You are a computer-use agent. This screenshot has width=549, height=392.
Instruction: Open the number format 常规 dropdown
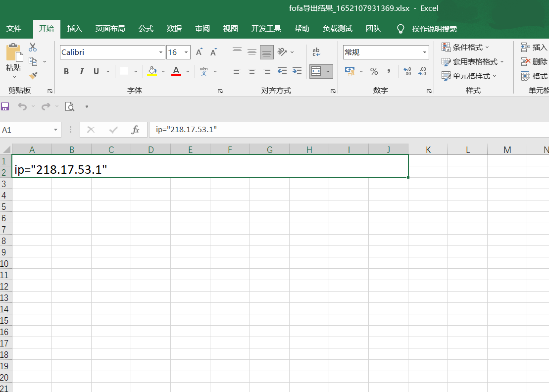click(x=425, y=52)
